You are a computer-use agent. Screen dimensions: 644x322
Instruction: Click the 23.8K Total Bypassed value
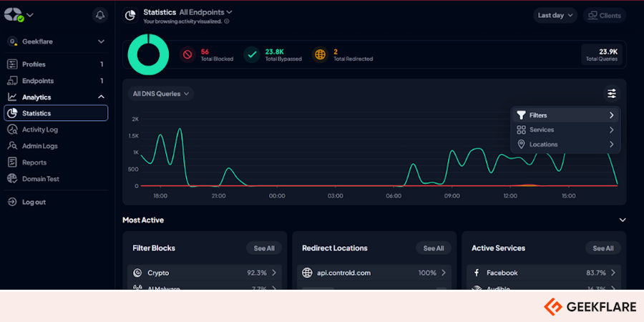tap(274, 52)
